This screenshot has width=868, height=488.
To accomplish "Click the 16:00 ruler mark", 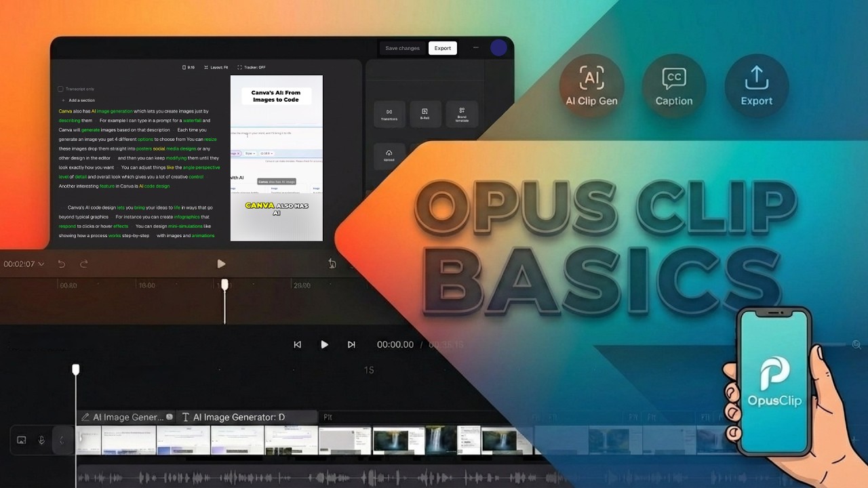I will [147, 286].
